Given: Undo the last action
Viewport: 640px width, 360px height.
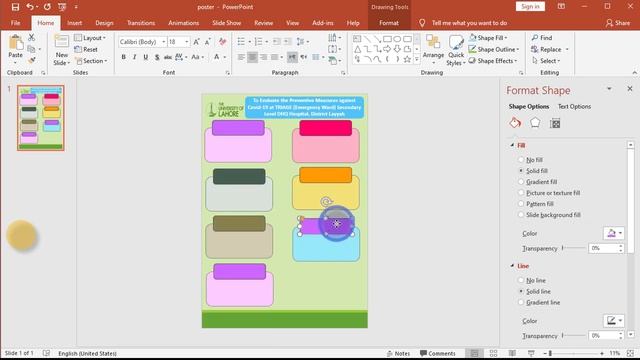Looking at the screenshot, I should click(x=30, y=7).
